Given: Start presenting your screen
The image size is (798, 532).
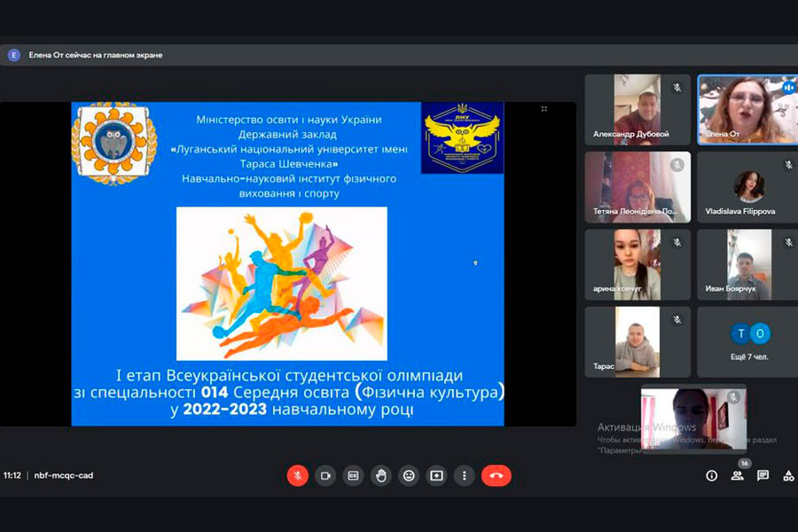Looking at the screenshot, I should tap(436, 475).
